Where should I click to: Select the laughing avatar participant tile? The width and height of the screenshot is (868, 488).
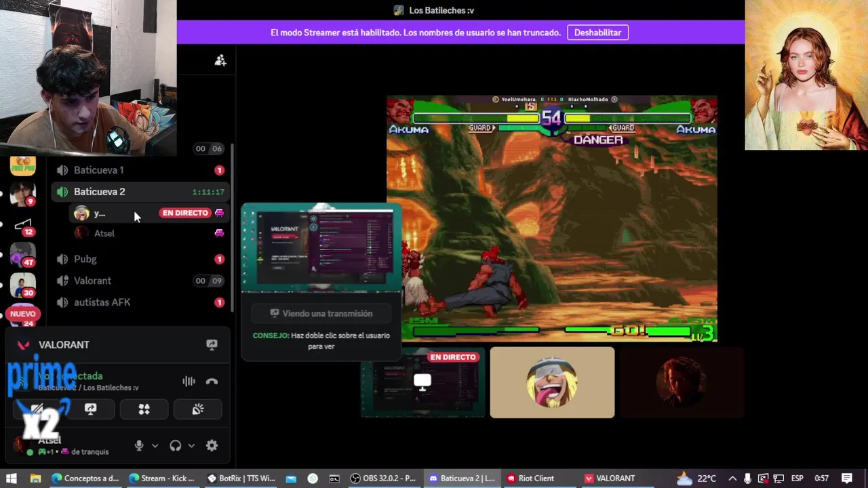553,383
